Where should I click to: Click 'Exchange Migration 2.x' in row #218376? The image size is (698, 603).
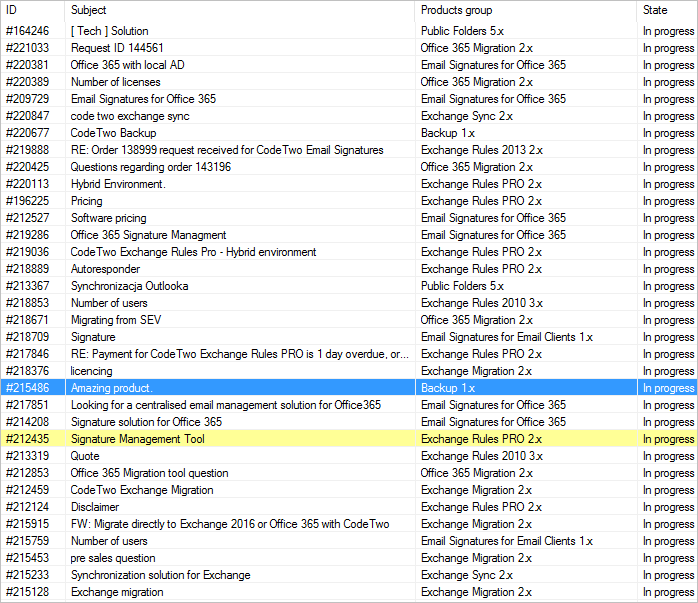click(x=476, y=371)
